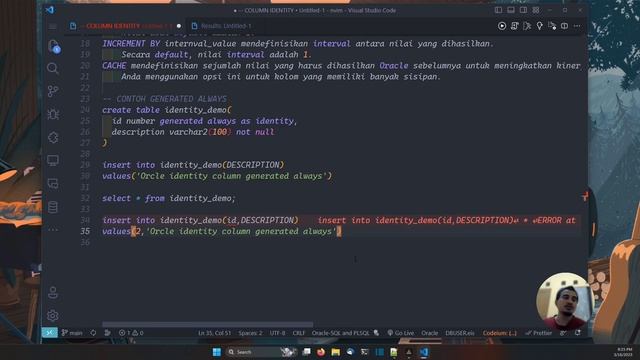The image size is (640, 360).
Task: Open the Manage gear menu
Action: [53, 316]
